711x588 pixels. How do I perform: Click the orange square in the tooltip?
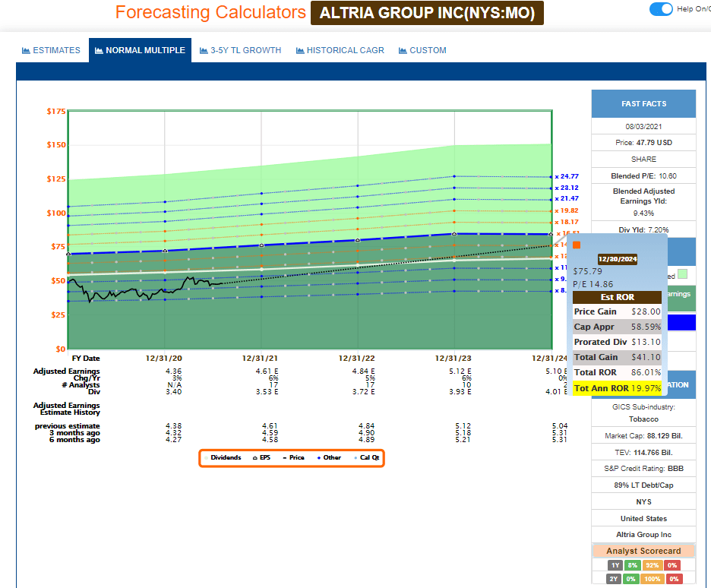(x=577, y=245)
